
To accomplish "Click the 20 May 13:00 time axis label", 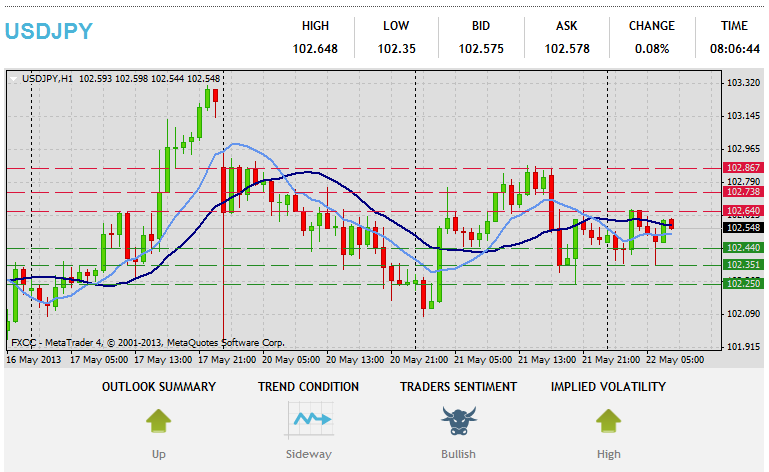I will coord(355,360).
